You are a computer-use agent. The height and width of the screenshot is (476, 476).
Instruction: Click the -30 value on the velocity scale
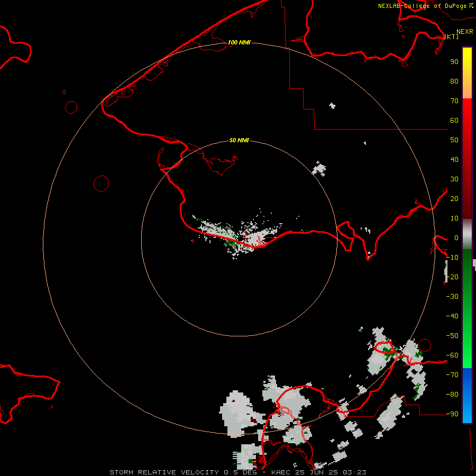(452, 297)
